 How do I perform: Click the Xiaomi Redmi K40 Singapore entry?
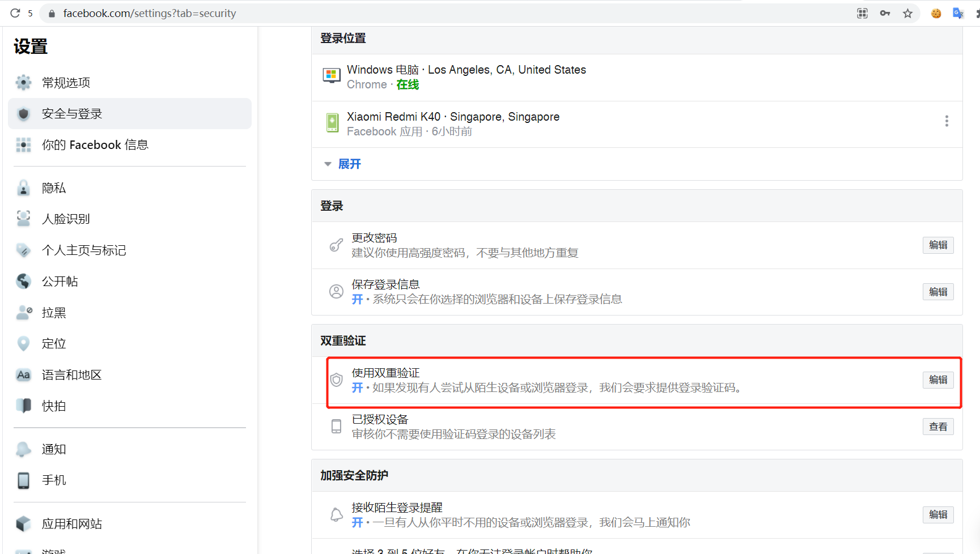point(637,125)
